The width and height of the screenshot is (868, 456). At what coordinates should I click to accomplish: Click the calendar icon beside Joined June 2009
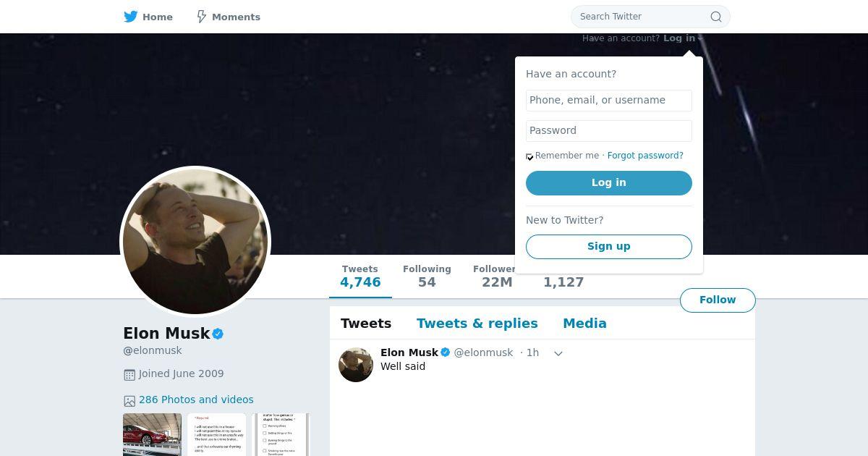point(129,375)
